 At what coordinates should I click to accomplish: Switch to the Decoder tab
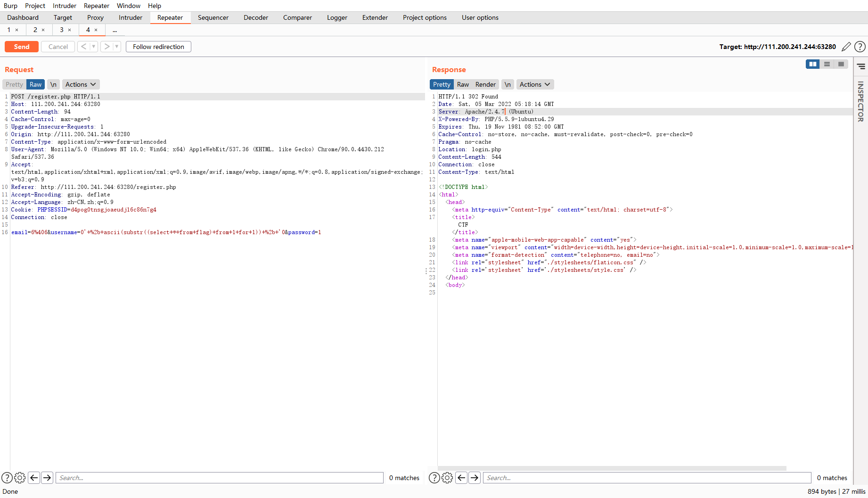256,17
